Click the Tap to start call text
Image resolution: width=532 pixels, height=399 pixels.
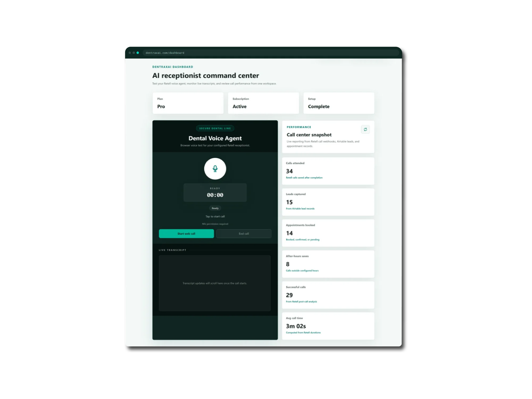(x=215, y=217)
